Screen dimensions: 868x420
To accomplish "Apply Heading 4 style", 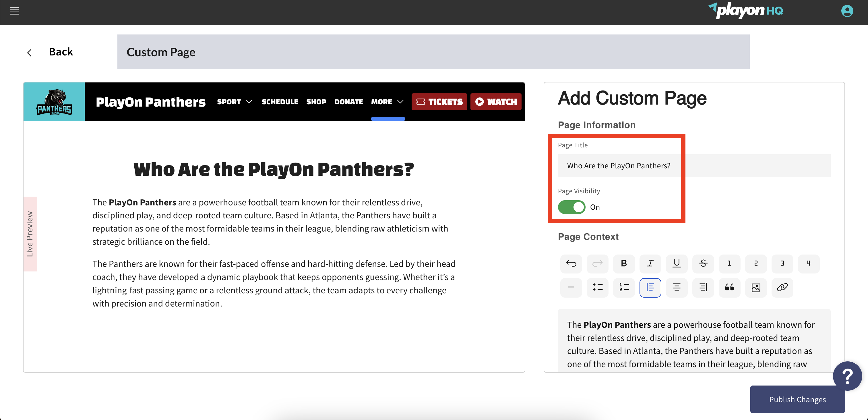I will (x=808, y=263).
